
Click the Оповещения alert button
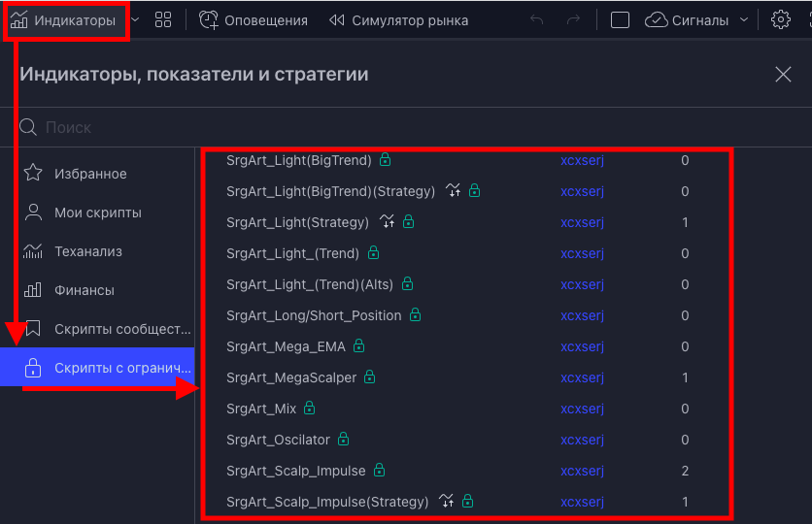[254, 20]
